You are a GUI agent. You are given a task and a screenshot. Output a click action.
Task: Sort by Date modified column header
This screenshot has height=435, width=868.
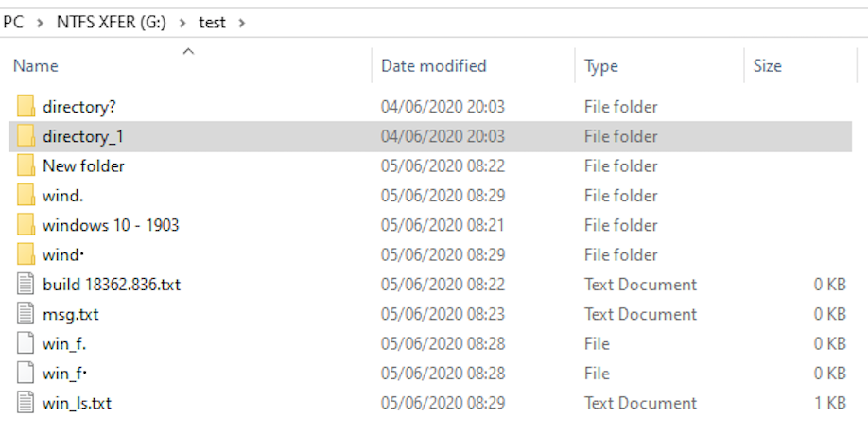click(433, 66)
